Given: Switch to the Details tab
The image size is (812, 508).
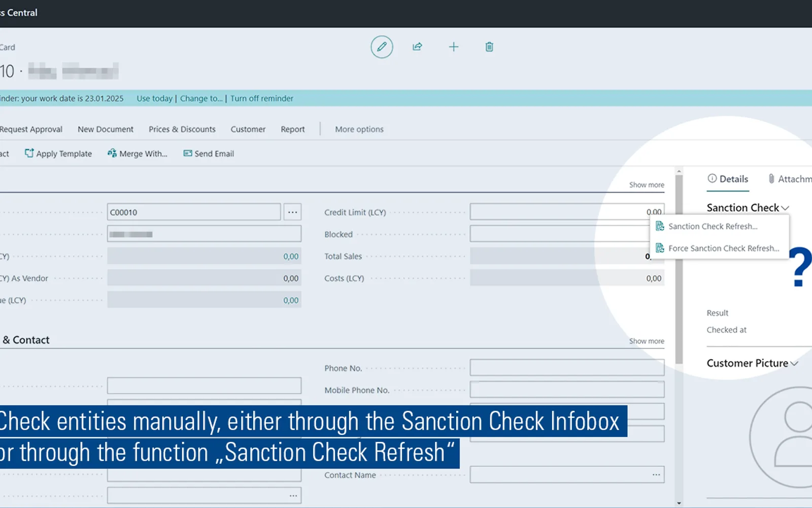Looking at the screenshot, I should [728, 179].
